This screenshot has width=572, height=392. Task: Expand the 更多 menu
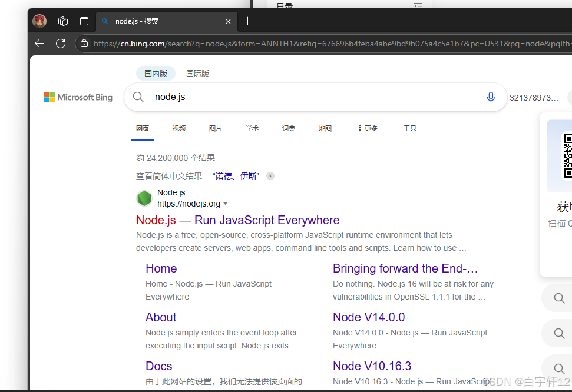[x=368, y=128]
